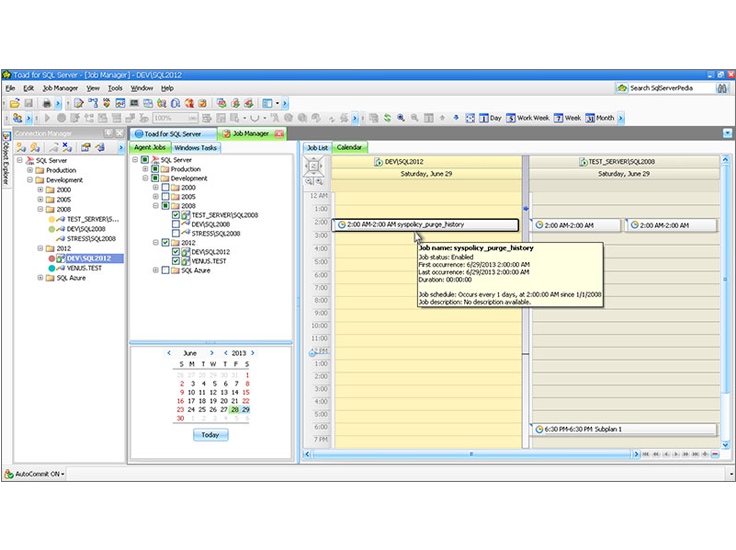
Task: Click the binoculars search icon
Action: (x=722, y=88)
